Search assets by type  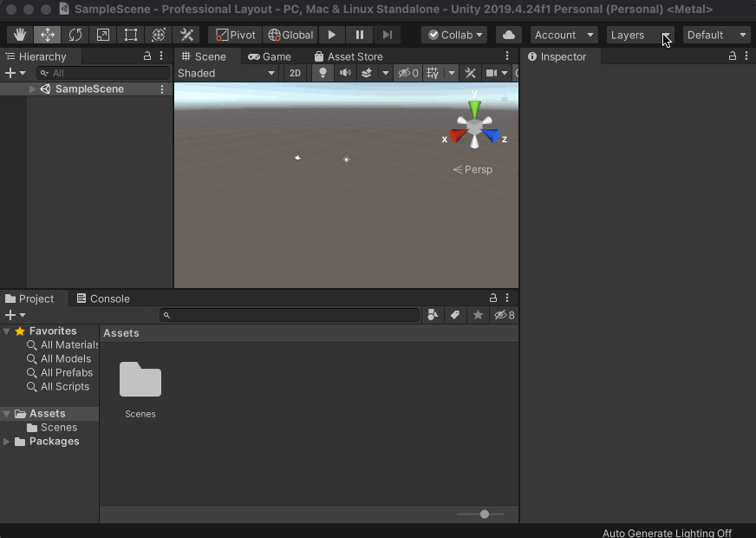coord(433,315)
